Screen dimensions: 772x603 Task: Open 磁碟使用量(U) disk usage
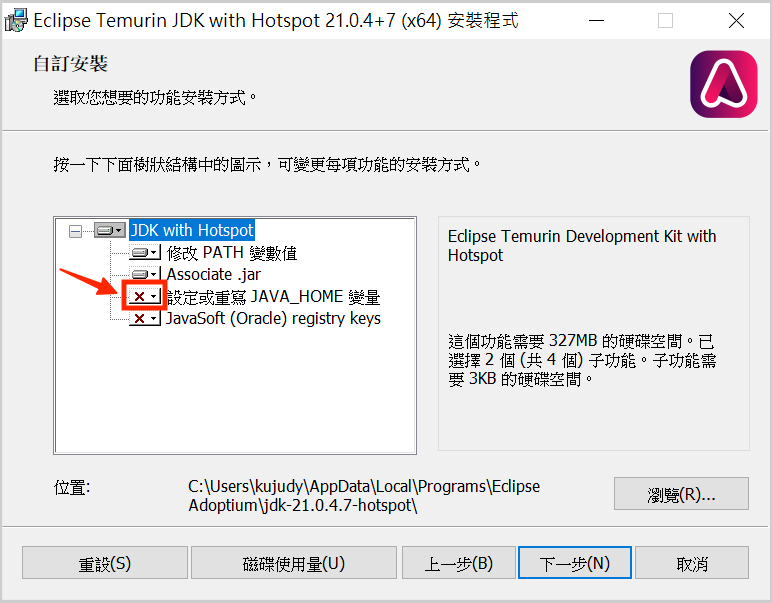[x=294, y=563]
